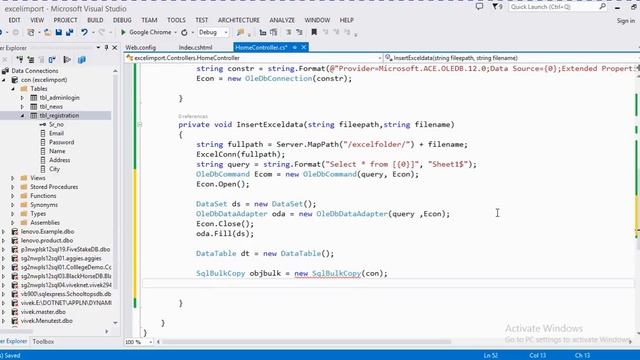Click the navigate backward toolbar button

click(x=2, y=32)
